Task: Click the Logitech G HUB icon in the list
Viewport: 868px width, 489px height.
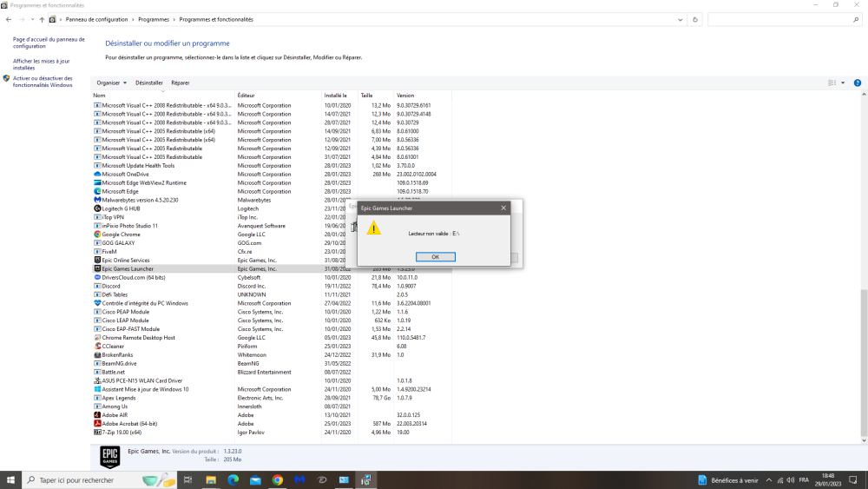Action: [x=97, y=208]
